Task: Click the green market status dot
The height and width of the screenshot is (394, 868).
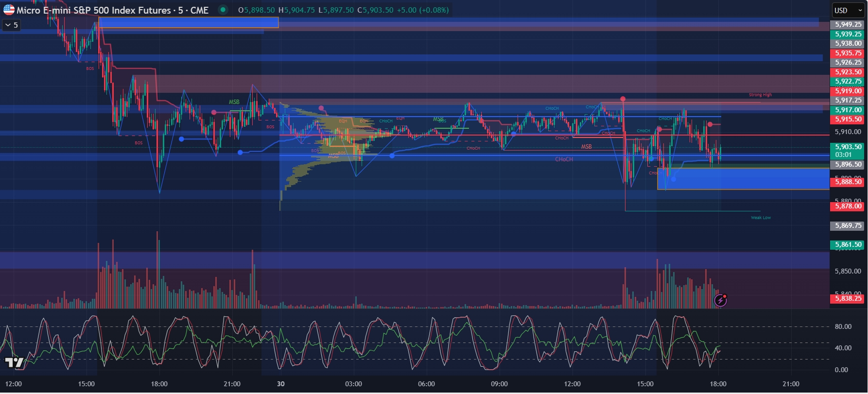Action: coord(223,10)
